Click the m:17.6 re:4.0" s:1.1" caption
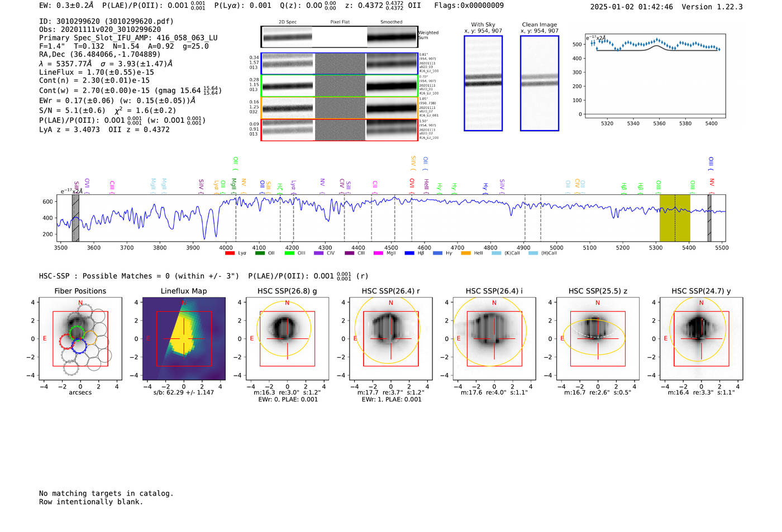782x532 pixels. pyautogui.click(x=494, y=392)
